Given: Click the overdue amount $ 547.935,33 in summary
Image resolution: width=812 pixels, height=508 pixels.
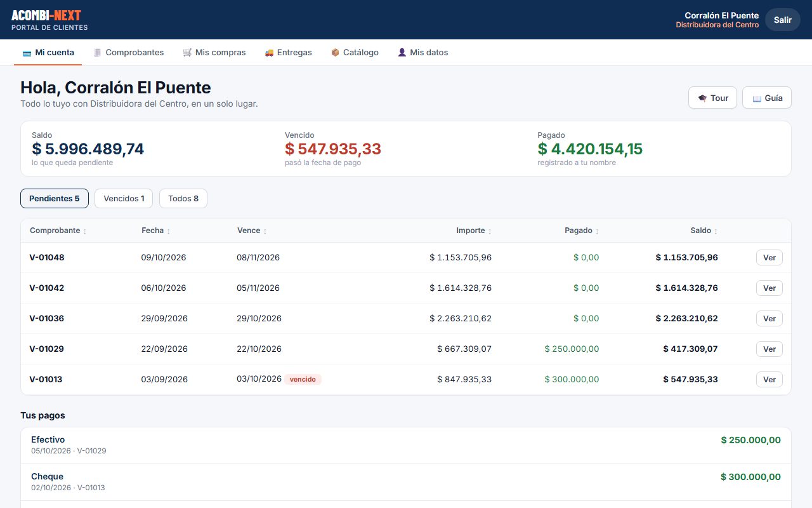Looking at the screenshot, I should point(333,149).
